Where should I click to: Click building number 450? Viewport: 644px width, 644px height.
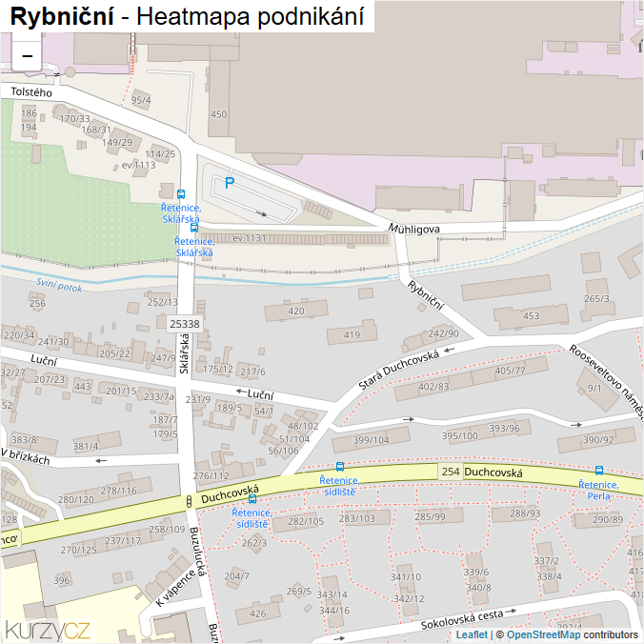coord(218,114)
